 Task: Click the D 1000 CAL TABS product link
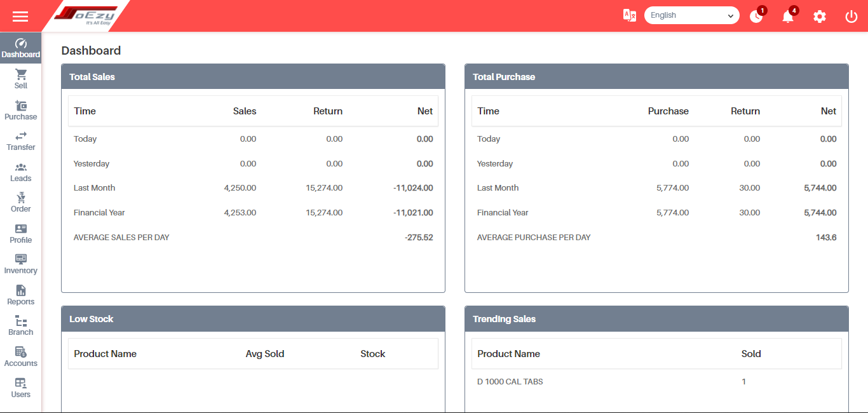(x=510, y=381)
